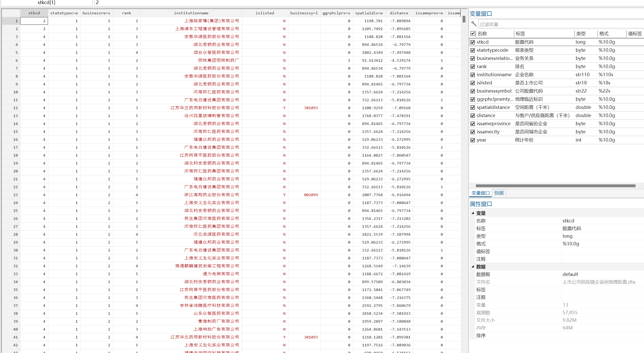Viewport: 644px width, 353px height.
Task: Toggle the institutionname variable checkbox
Action: coord(473,75)
